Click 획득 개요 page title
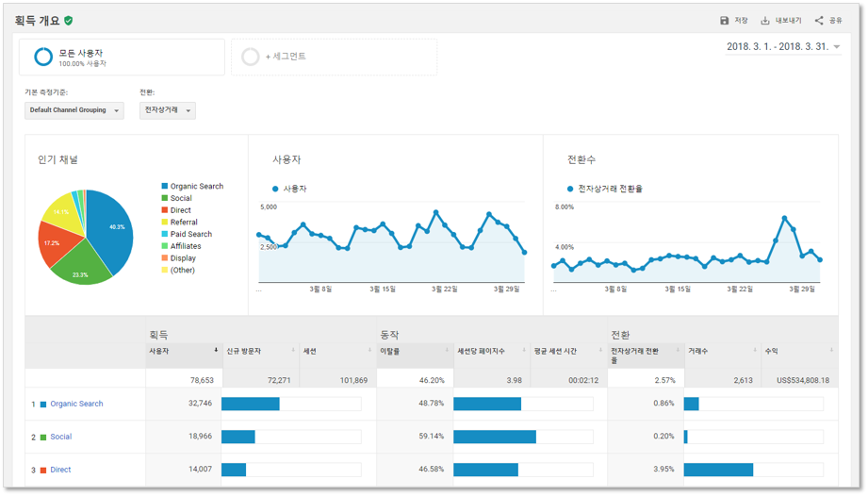The height and width of the screenshot is (496, 868). [x=37, y=21]
